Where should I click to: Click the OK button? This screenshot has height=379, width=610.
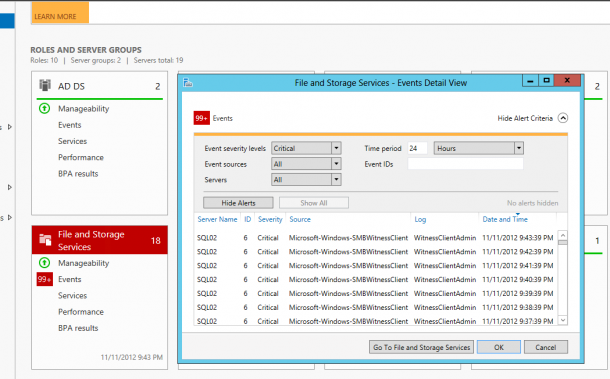click(499, 347)
